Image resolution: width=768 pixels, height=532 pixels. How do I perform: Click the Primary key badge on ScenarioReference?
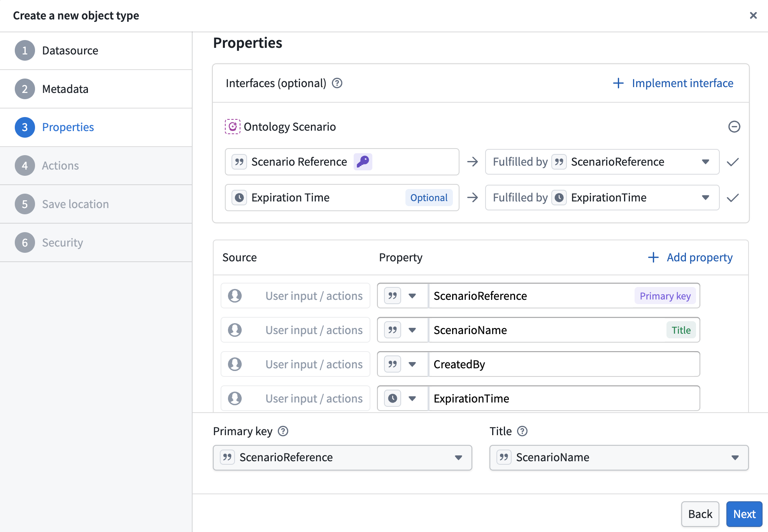[665, 296]
